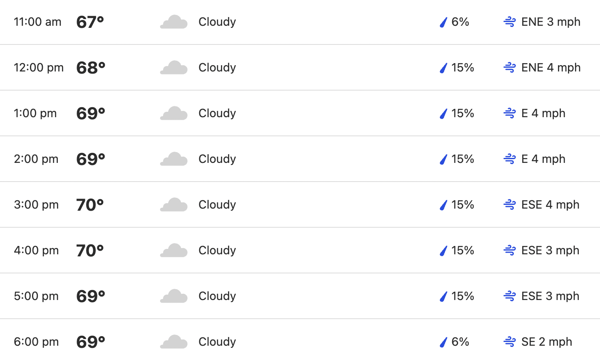The image size is (600, 364).
Task: Click the Cloudy label in the 1:00 pm row
Action: pyautogui.click(x=217, y=113)
